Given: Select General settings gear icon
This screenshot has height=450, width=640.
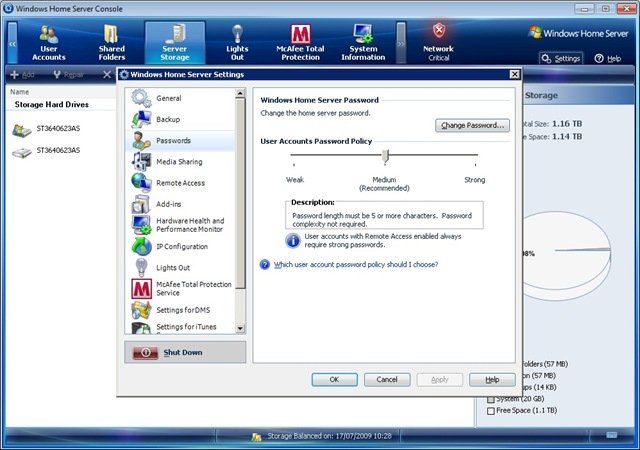Looking at the screenshot, I should pos(141,98).
